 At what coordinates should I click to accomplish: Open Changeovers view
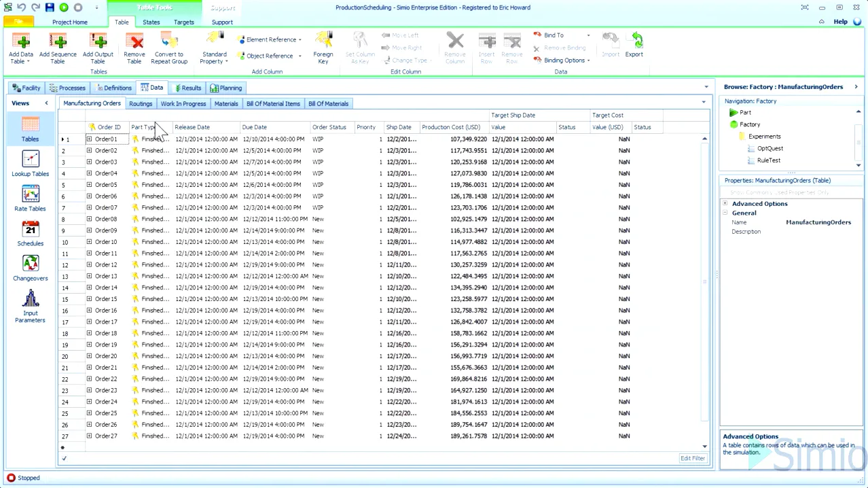(30, 268)
